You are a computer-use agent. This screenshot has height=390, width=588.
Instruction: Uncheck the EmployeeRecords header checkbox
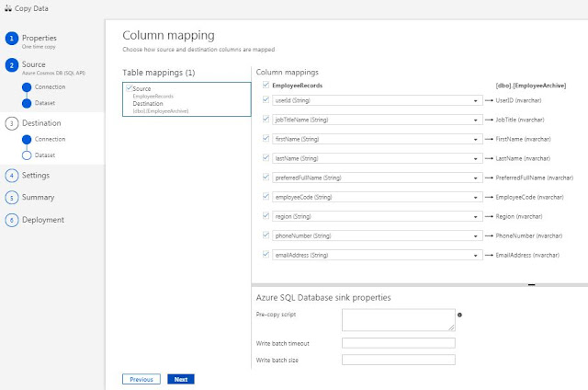click(x=266, y=85)
